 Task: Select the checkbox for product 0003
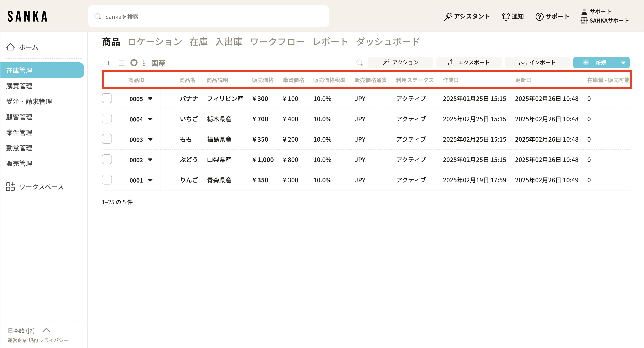pos(107,139)
